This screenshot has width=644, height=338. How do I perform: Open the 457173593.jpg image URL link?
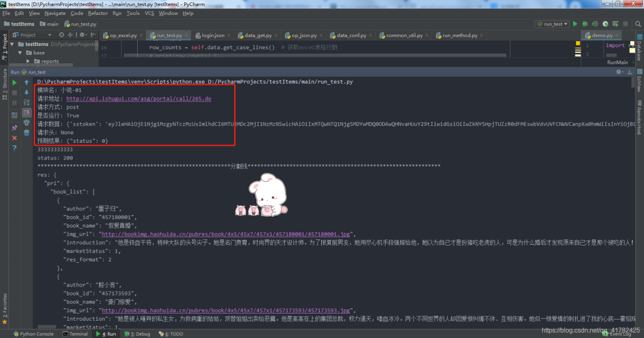(225, 311)
